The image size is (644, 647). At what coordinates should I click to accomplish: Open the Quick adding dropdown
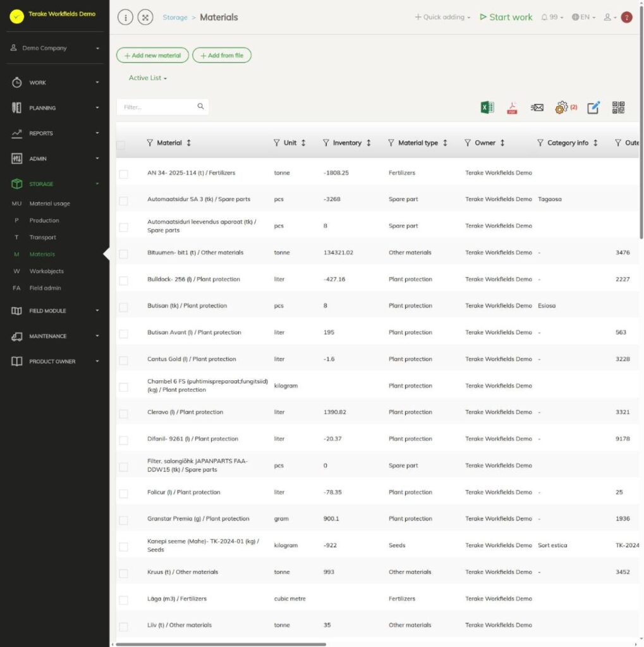[x=442, y=17]
